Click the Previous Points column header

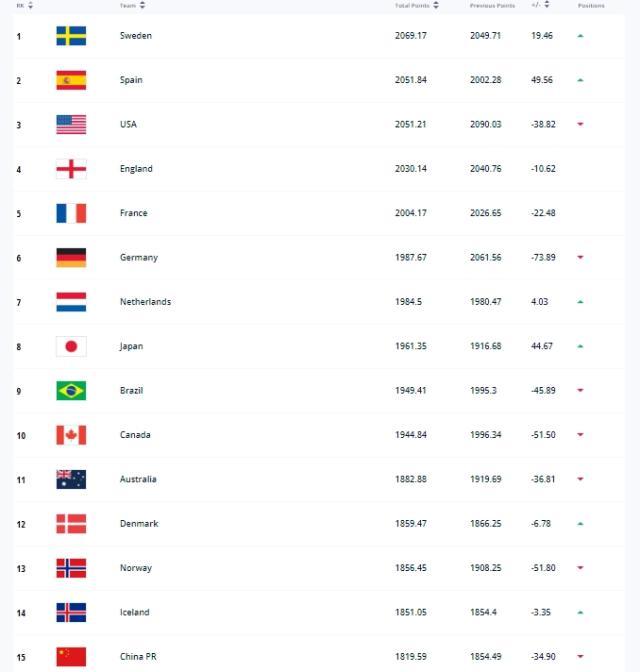(x=492, y=5)
